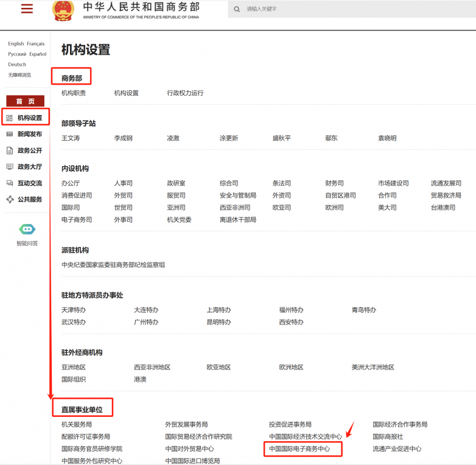
Task: Open the 安全与管制局 link
Action: pos(238,195)
